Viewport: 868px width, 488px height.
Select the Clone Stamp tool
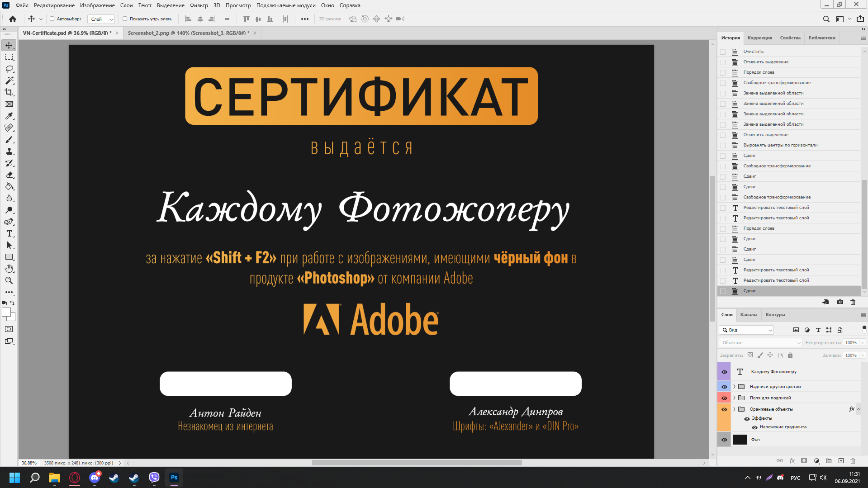click(x=9, y=151)
